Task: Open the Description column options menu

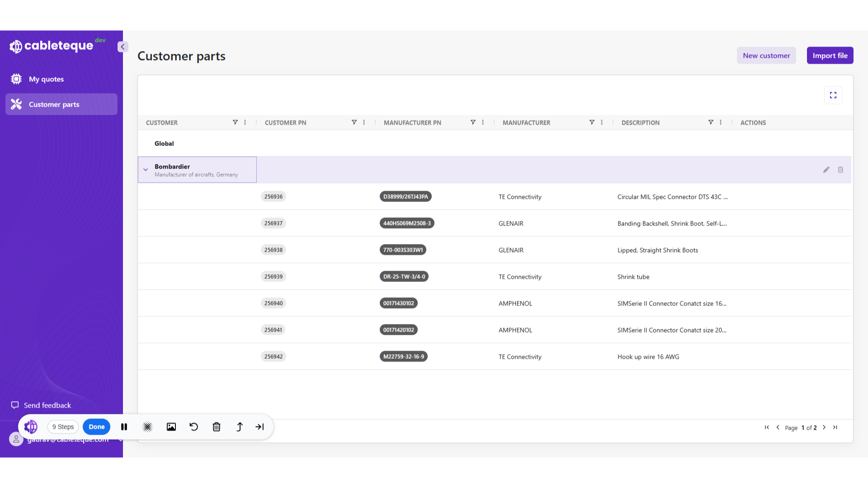Action: tap(721, 122)
